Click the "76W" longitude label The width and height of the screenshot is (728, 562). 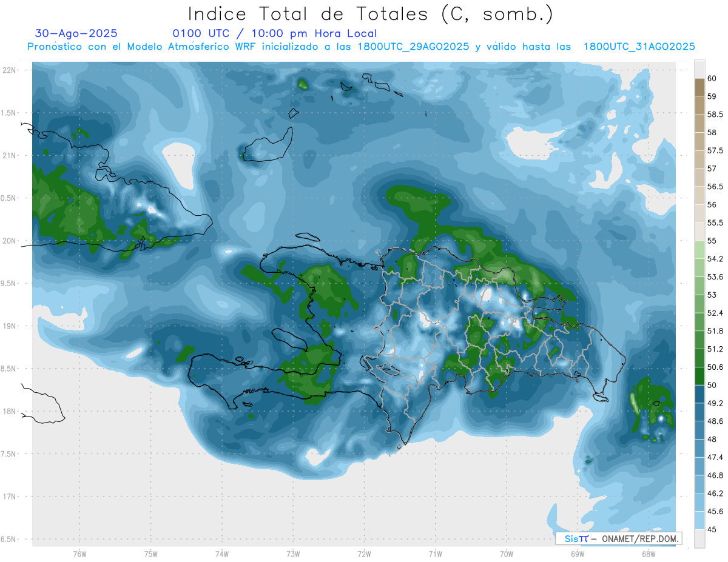click(x=79, y=554)
